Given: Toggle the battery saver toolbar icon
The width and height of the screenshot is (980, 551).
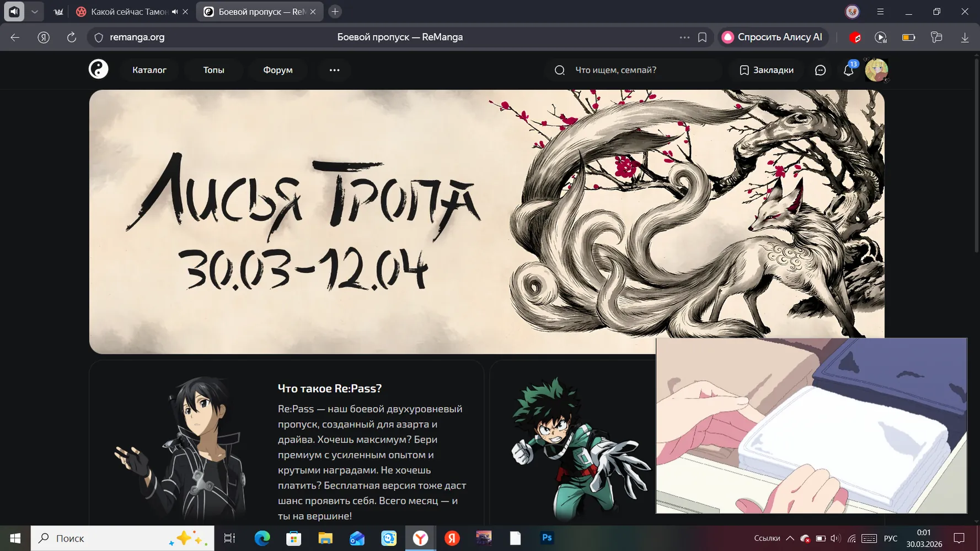Looking at the screenshot, I should (908, 37).
